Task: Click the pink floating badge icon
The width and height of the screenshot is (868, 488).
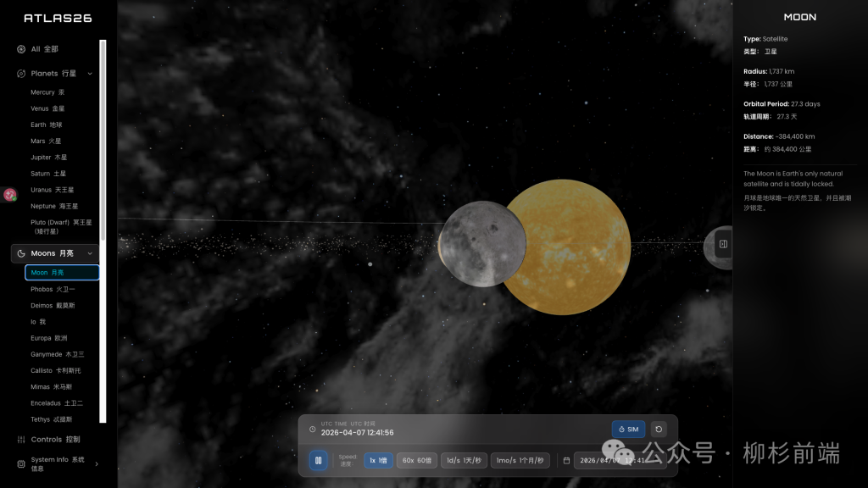Action: 11,196
